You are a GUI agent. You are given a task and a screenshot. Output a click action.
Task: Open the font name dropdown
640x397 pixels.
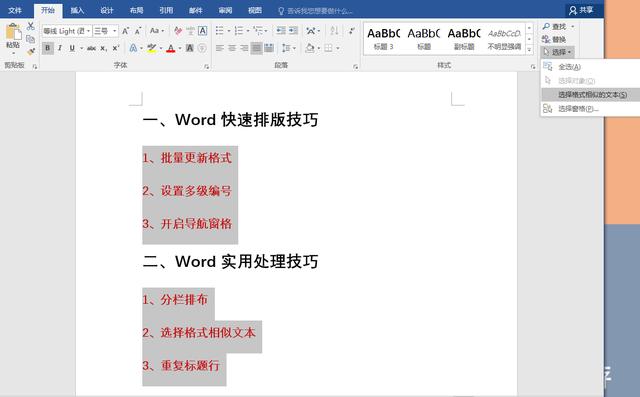pos(88,31)
